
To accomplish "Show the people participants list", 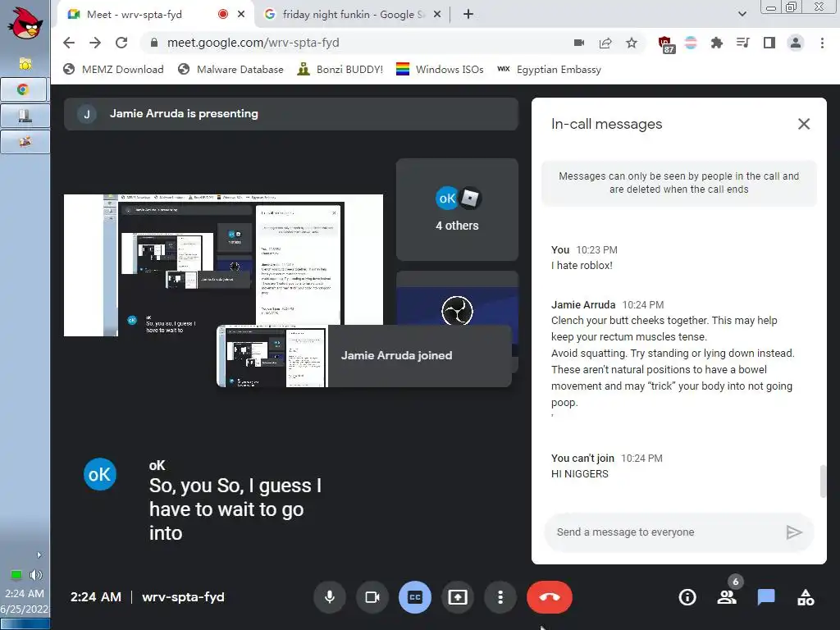I will point(727,597).
